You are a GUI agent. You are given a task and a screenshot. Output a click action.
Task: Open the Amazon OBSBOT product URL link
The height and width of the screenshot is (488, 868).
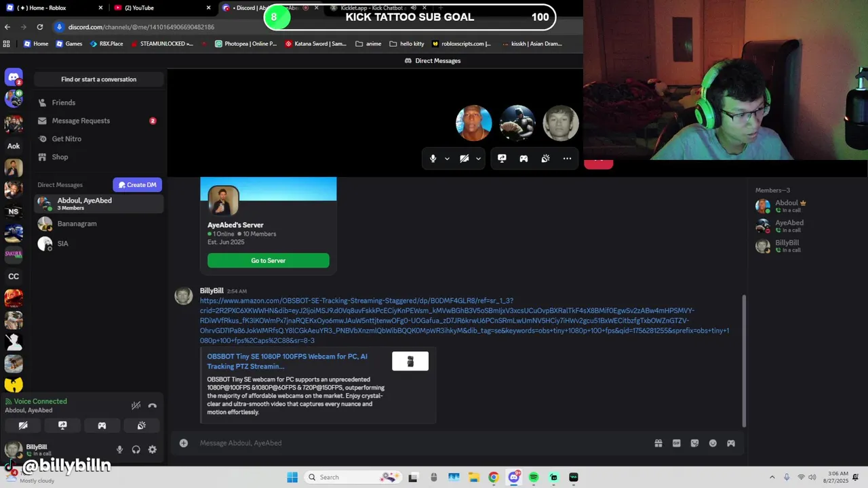click(x=465, y=321)
